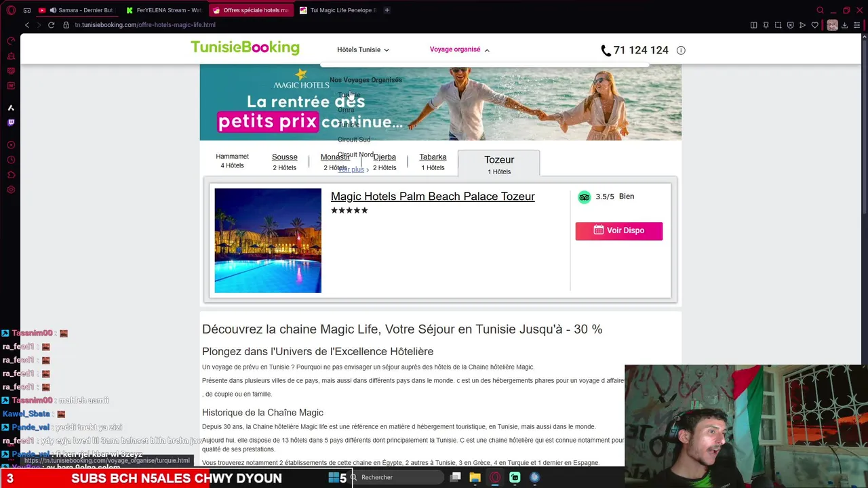Click the pinboard pin icon
The width and height of the screenshot is (868, 488).
coord(766,25)
